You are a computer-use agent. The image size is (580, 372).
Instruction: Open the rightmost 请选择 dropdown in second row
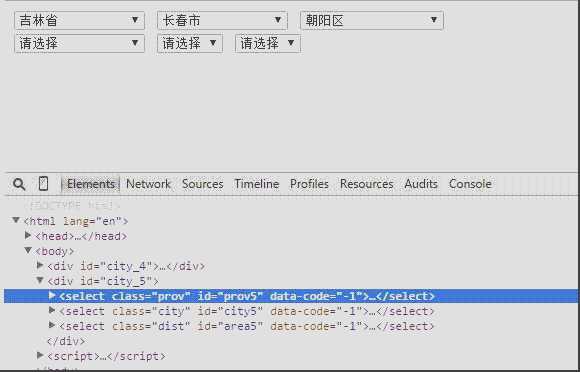click(x=268, y=43)
